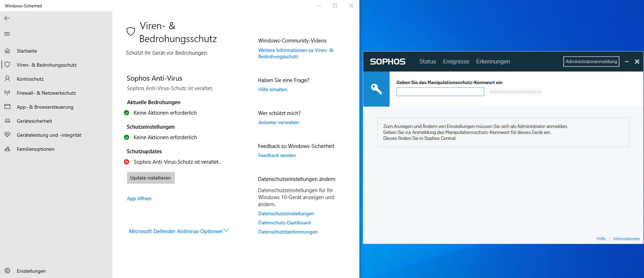Close the Sophos window
This screenshot has width=644, height=278.
pos(637,62)
